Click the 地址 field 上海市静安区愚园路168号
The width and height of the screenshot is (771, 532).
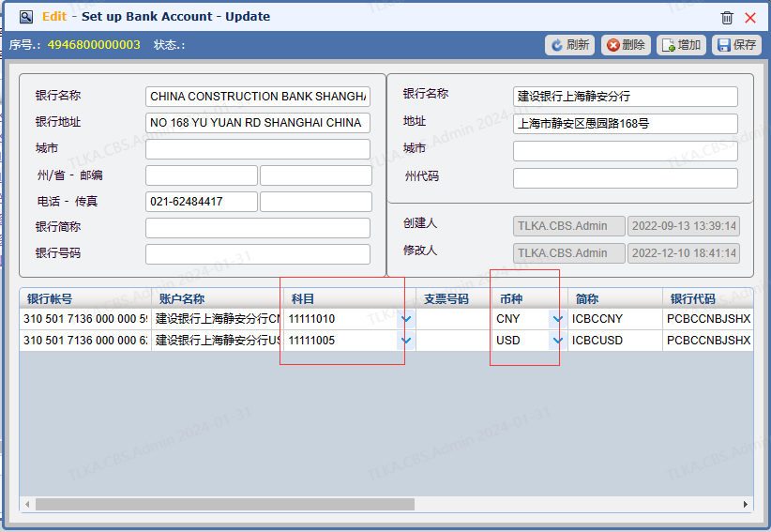626,124
